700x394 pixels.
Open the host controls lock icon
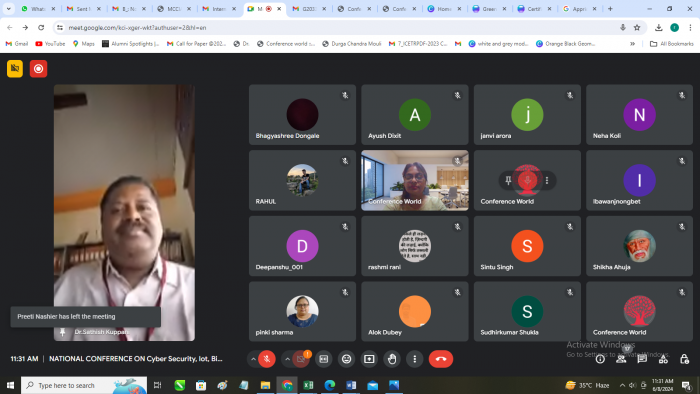tap(684, 359)
